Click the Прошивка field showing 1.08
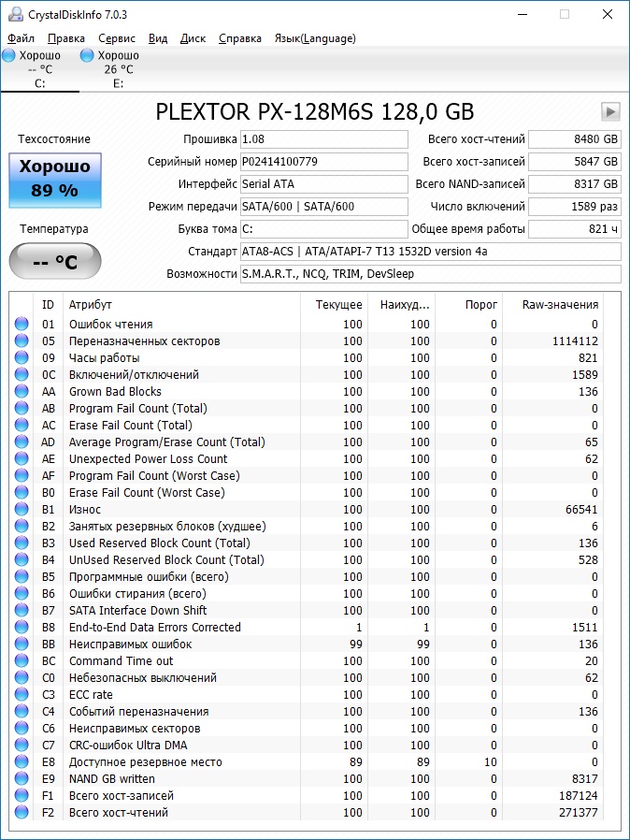Viewport: 630px width, 840px height. click(323, 139)
